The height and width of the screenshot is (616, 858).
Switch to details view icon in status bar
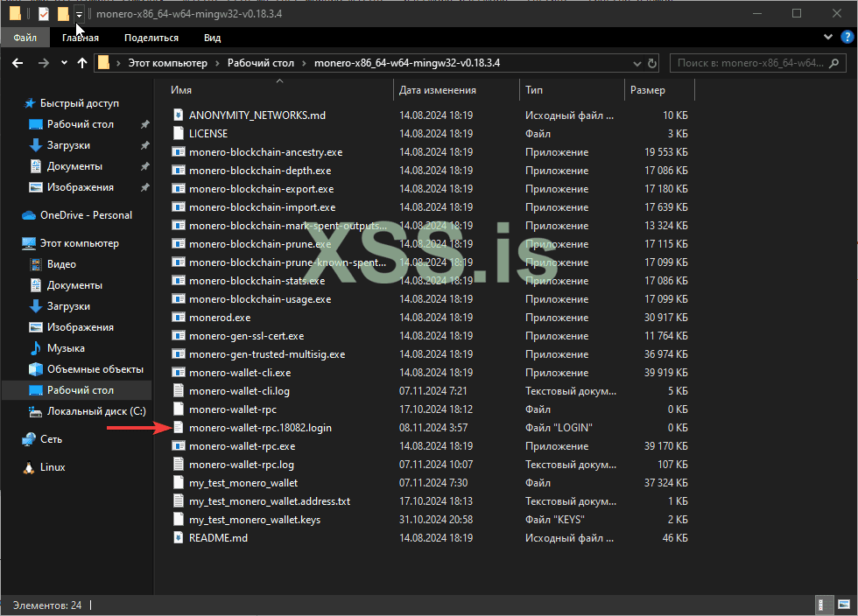[825, 605]
